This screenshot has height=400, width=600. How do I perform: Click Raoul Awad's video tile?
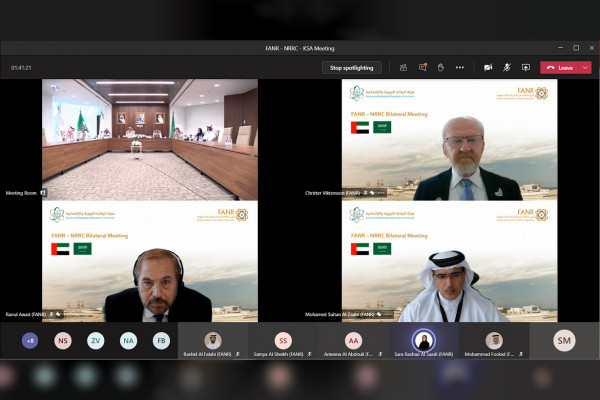[150, 261]
